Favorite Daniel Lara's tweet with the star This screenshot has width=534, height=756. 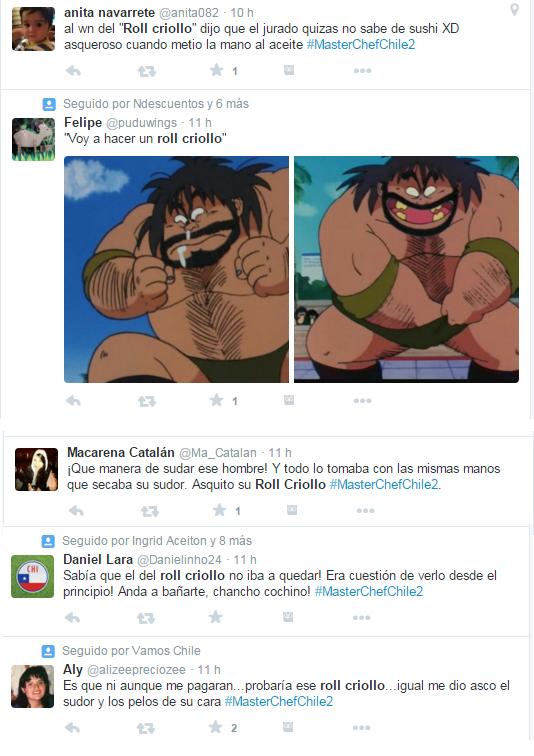point(215,617)
